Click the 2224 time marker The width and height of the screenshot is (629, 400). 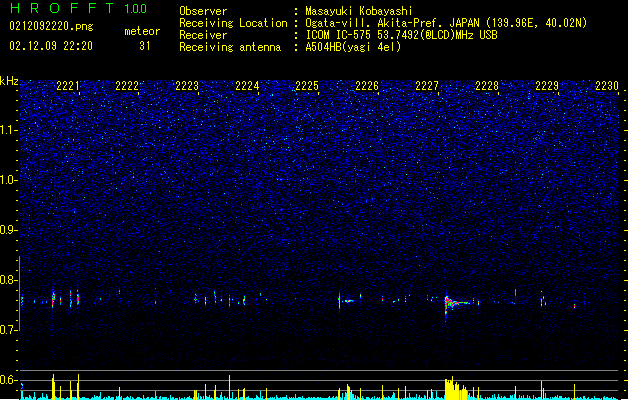[x=247, y=86]
